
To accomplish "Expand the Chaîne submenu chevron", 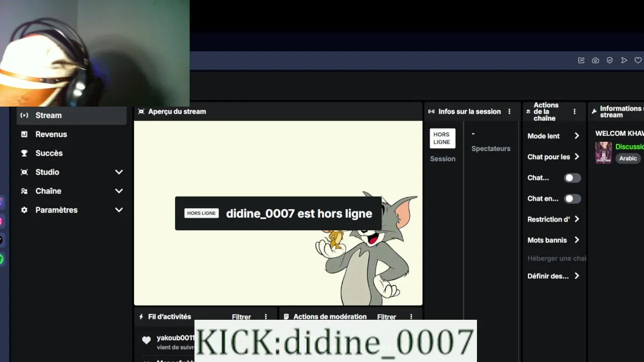I will point(119,191).
